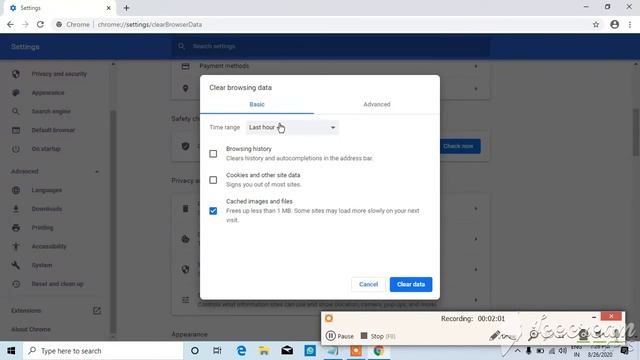
Task: Click the volume speaker tray icon
Action: (563, 351)
